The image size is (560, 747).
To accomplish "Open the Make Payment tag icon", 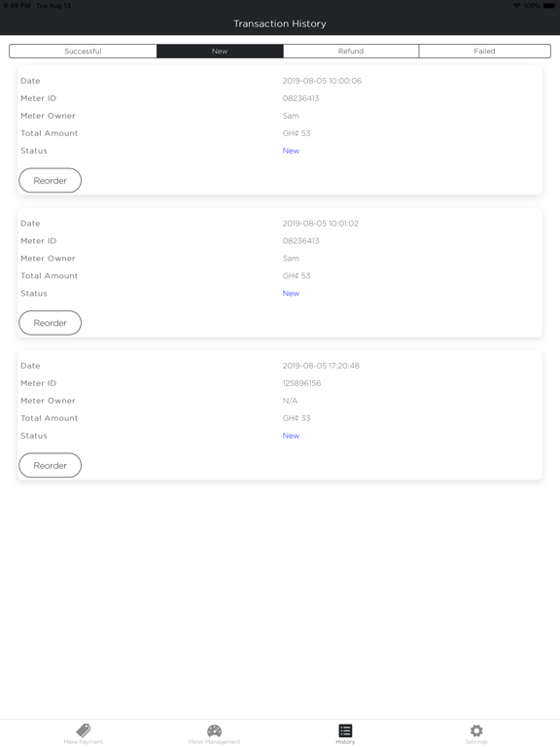I will (84, 729).
